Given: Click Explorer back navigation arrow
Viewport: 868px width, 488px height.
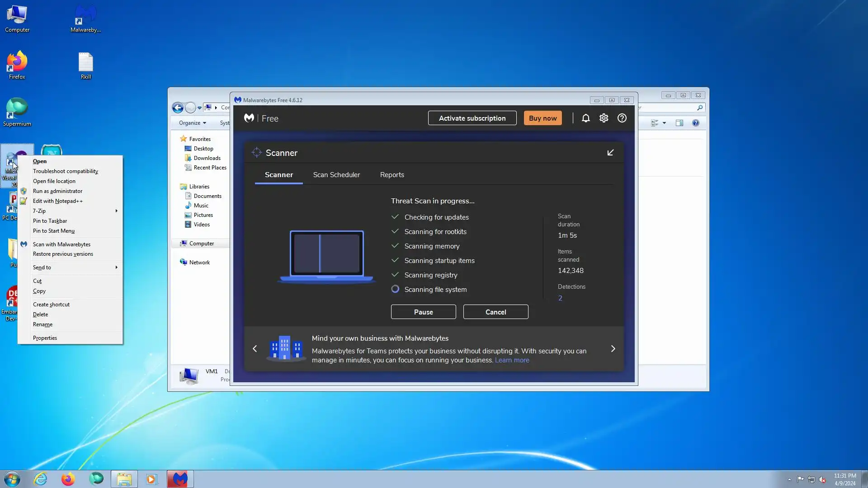Looking at the screenshot, I should click(178, 108).
